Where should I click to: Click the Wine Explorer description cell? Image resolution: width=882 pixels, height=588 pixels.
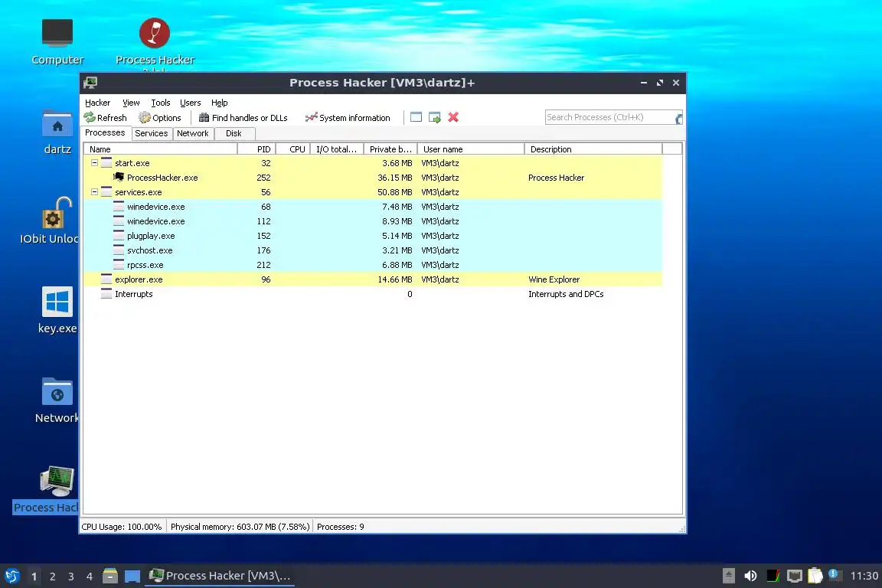click(554, 279)
